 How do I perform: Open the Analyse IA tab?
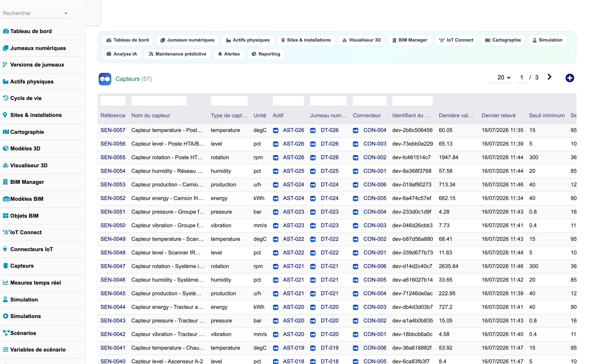point(122,54)
